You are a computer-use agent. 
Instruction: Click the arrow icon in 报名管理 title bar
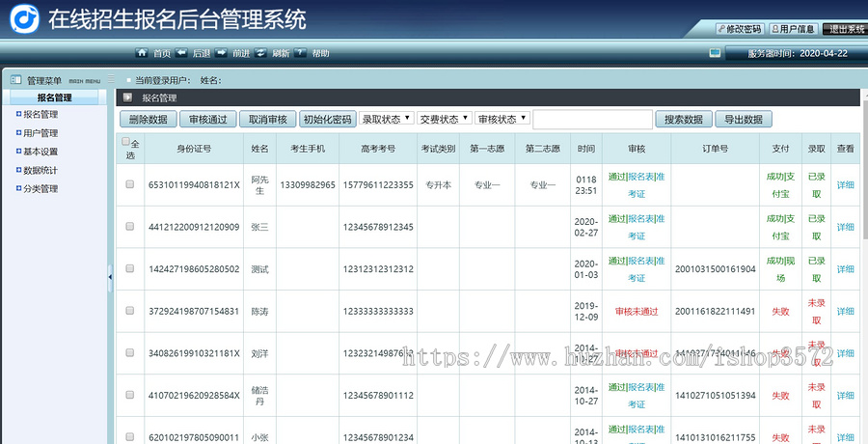[x=128, y=98]
